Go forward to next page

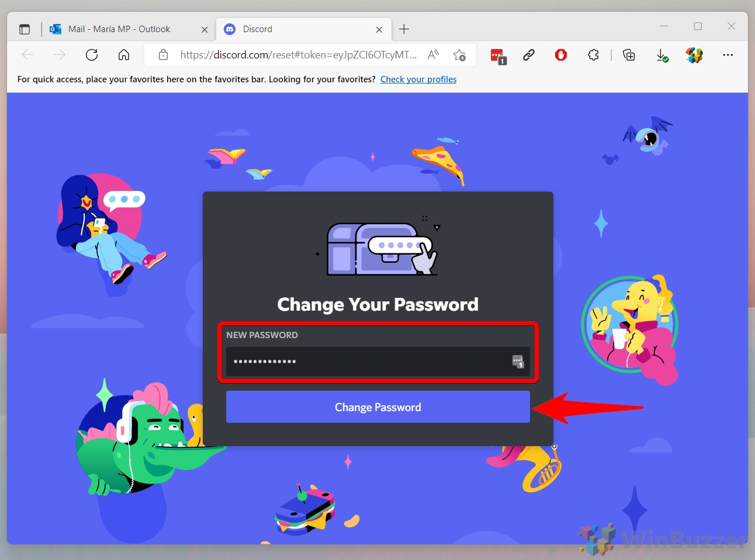click(x=60, y=55)
